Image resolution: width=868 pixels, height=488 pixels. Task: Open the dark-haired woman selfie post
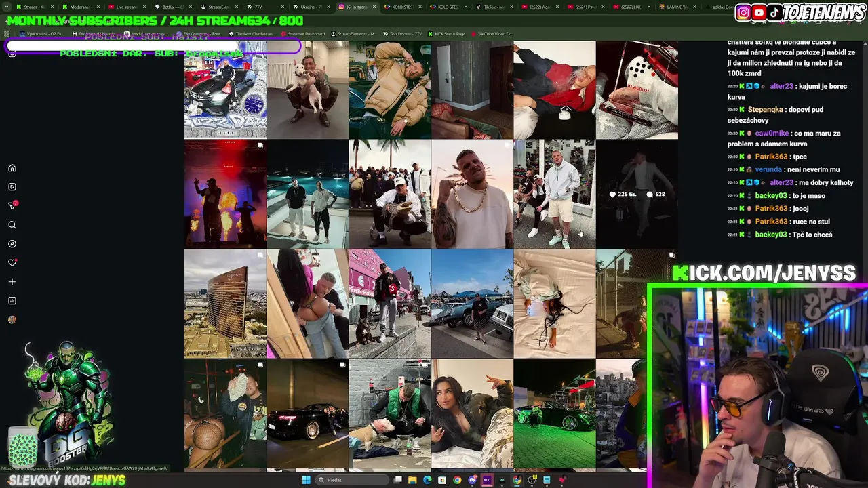click(472, 413)
